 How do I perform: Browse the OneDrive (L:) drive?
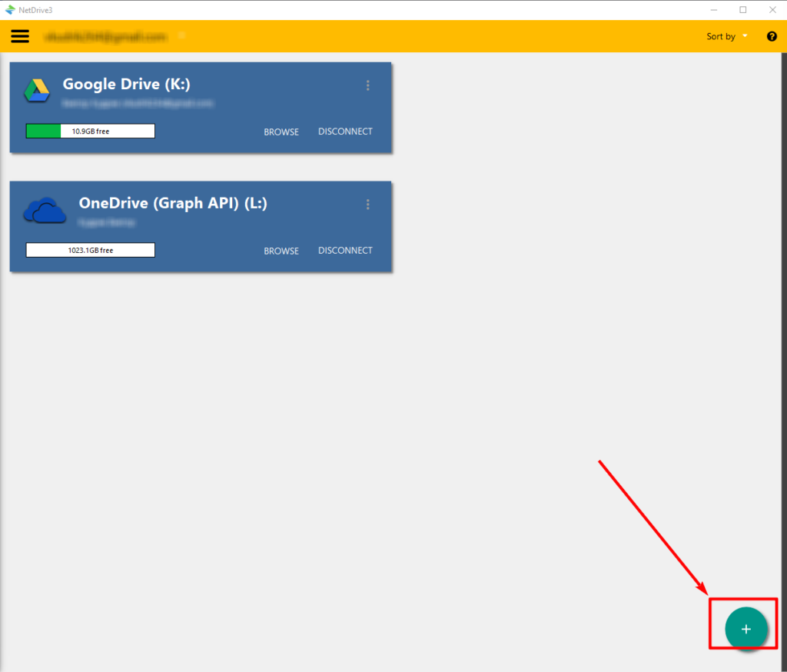(281, 251)
